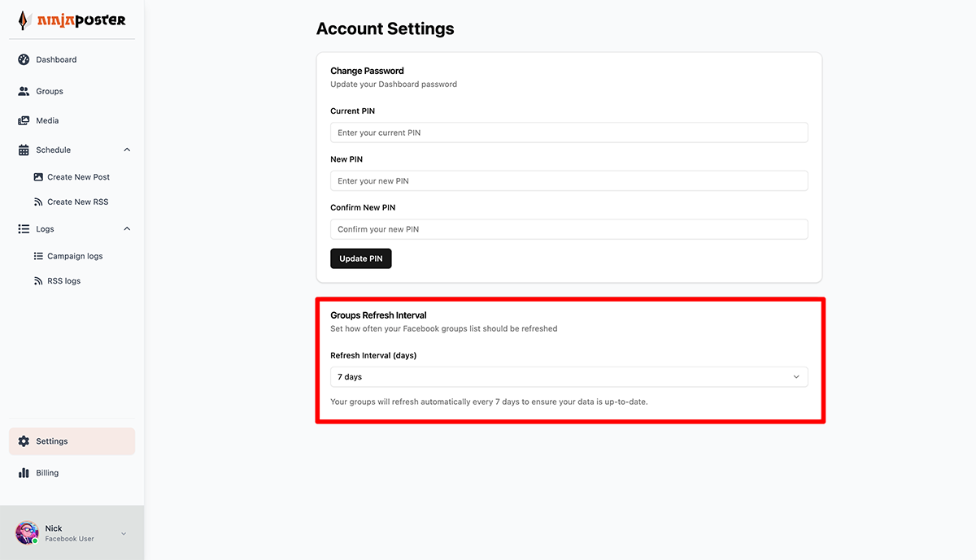Click the 'Update your Dashboard password' text
The width and height of the screenshot is (976, 560).
[x=394, y=85]
